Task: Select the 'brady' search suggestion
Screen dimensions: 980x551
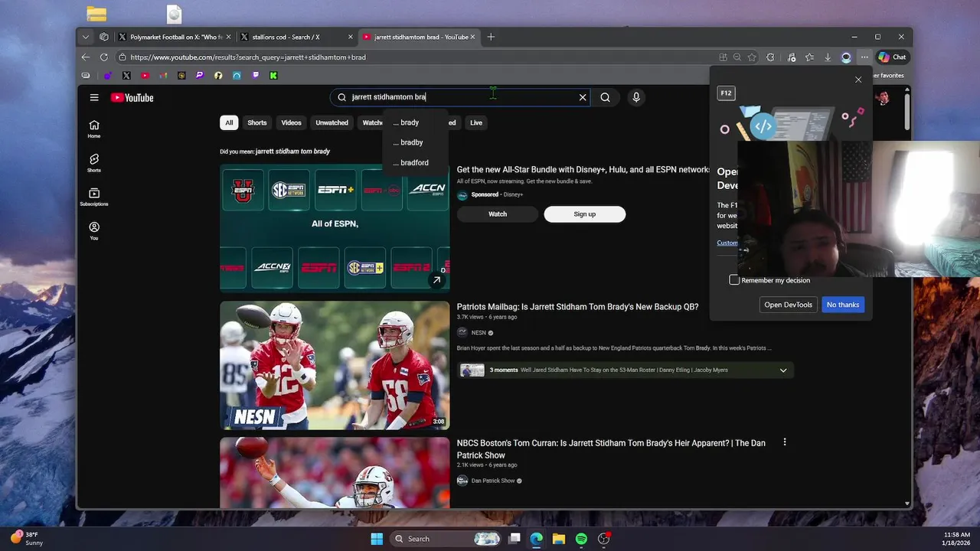Action: (406, 122)
